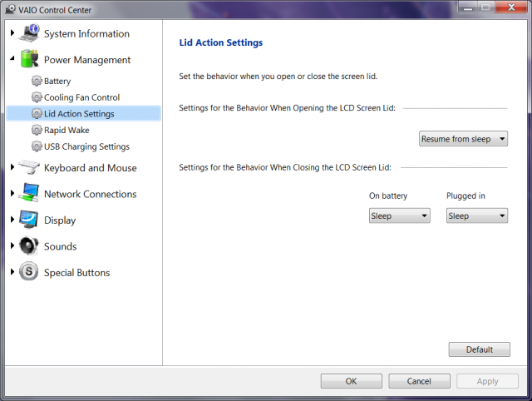Click the VAIO Control Center title bar icon

pyautogui.click(x=11, y=9)
